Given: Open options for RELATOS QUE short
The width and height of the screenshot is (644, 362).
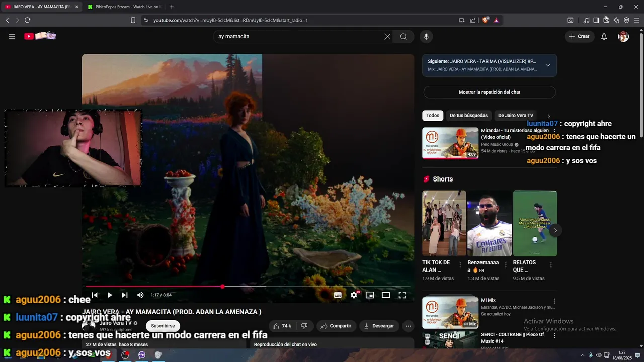Looking at the screenshot, I should 551,265.
